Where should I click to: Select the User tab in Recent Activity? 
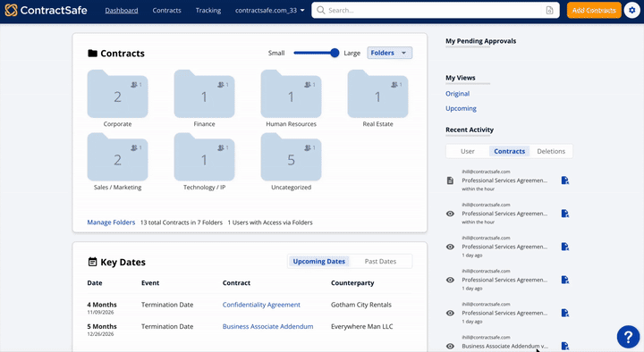468,151
